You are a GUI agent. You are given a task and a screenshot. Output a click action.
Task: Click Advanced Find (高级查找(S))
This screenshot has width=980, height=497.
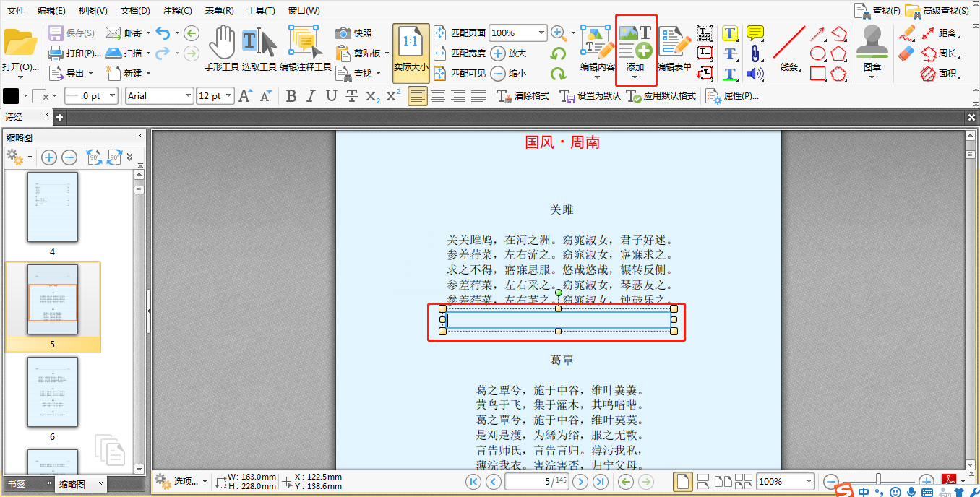click(938, 11)
